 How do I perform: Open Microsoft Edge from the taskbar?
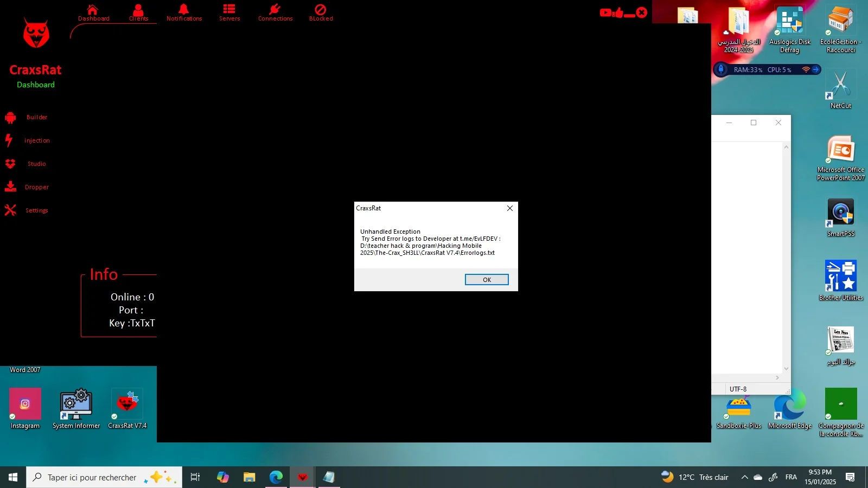(x=276, y=477)
